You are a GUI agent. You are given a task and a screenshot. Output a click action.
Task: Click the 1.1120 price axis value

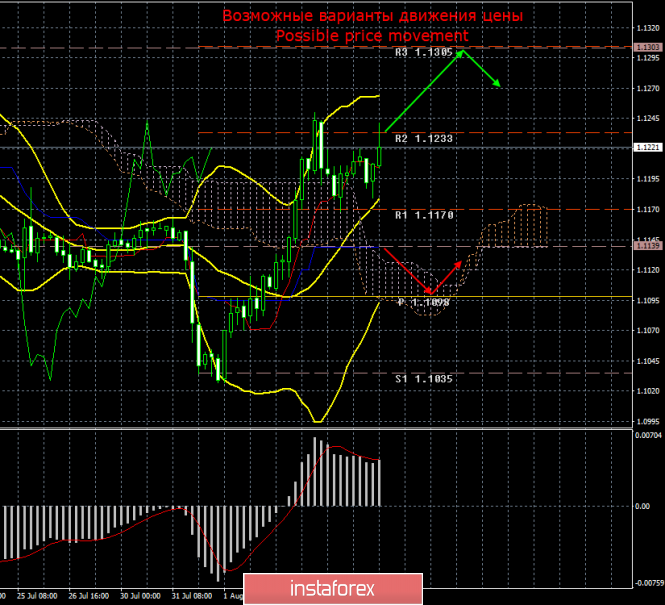pyautogui.click(x=648, y=270)
